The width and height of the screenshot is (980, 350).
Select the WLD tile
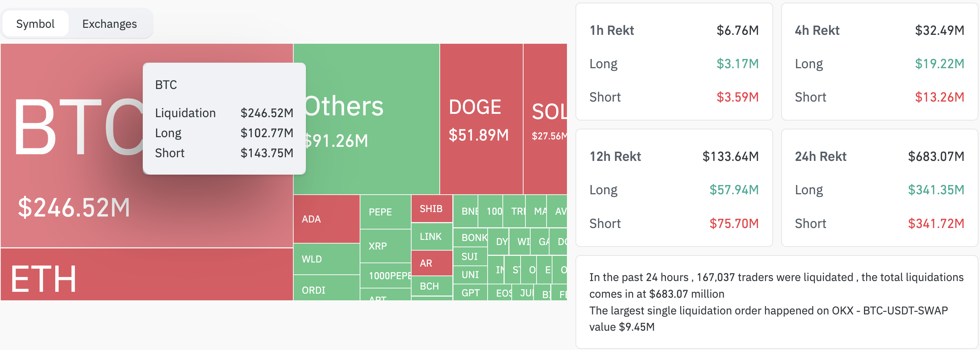click(x=326, y=259)
